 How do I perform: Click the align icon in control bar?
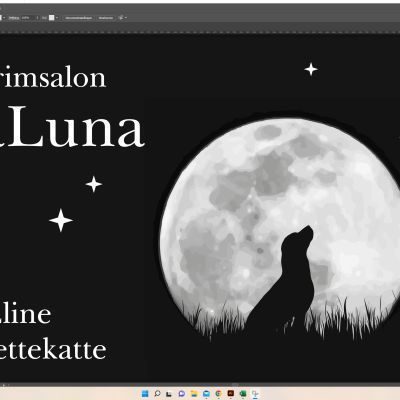click(121, 18)
